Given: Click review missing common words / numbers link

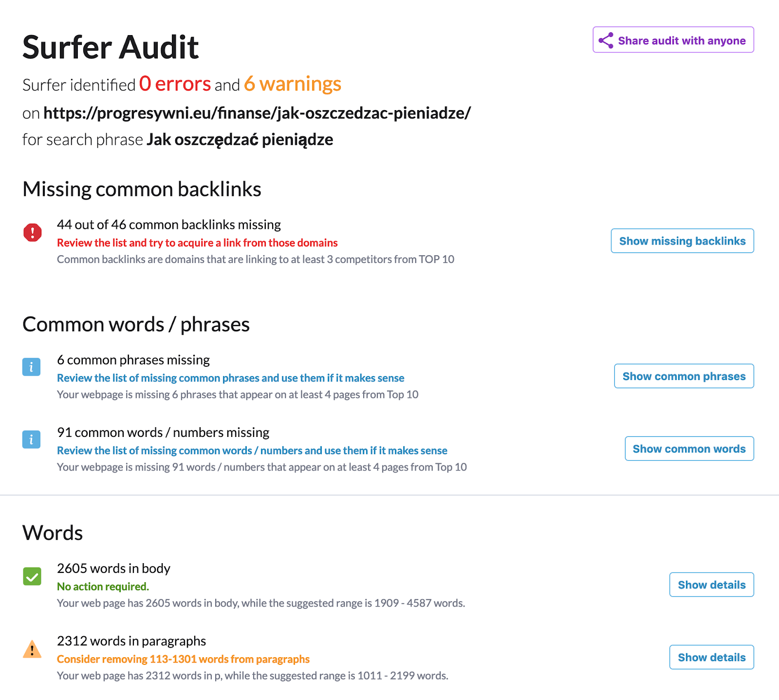Looking at the screenshot, I should (252, 451).
